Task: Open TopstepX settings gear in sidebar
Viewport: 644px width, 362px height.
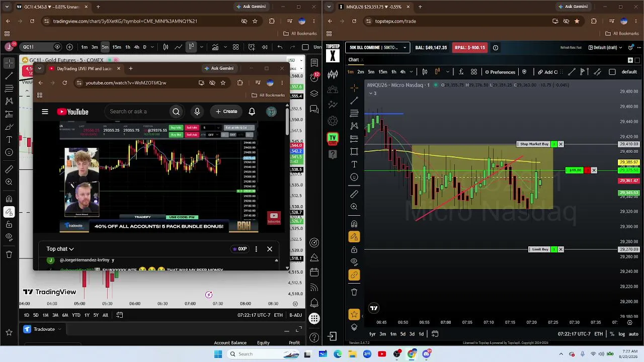Action: (x=333, y=121)
